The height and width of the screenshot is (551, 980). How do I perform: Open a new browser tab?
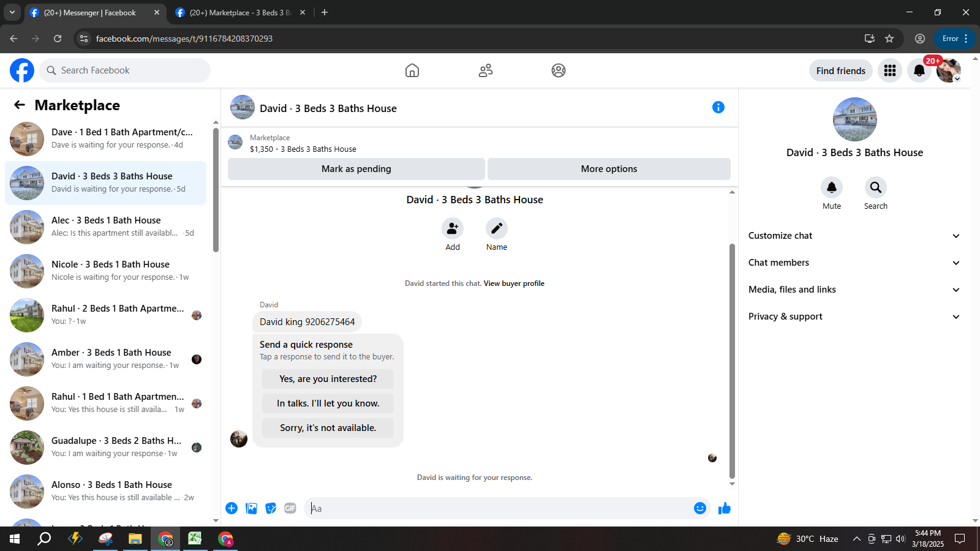pyautogui.click(x=325, y=12)
